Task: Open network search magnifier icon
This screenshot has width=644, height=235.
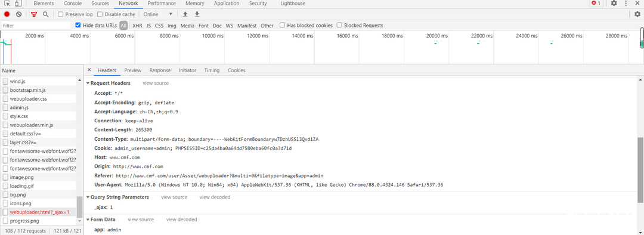Action: coord(45,14)
